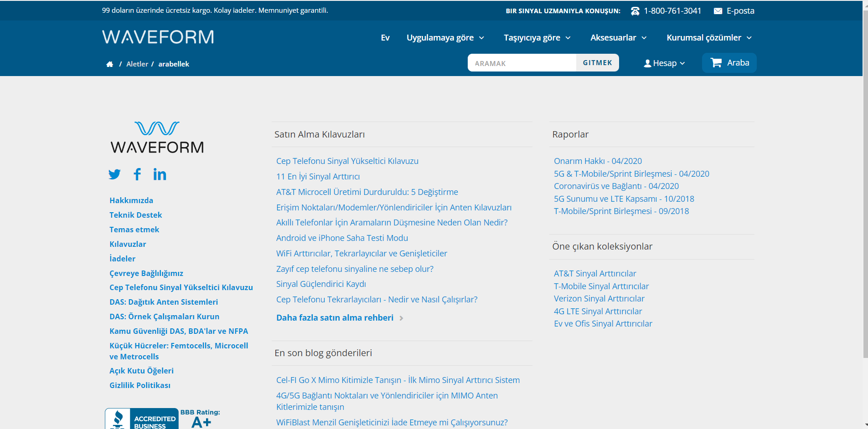868x429 pixels.
Task: Click the envelope icon next to E-posta
Action: 718,11
